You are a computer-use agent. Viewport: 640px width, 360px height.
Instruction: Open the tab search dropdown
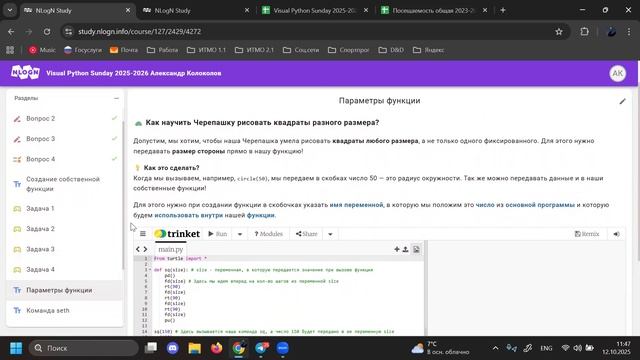pos(10,11)
